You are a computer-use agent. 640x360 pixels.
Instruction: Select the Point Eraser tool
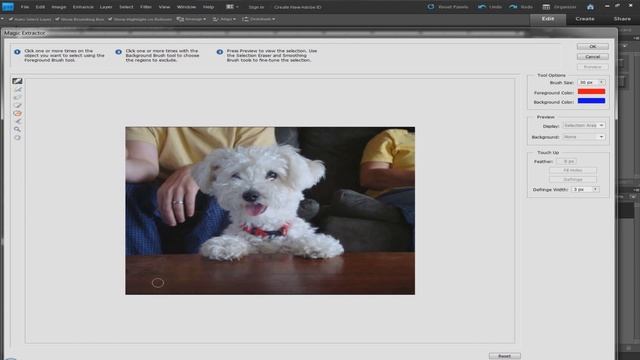17,97
